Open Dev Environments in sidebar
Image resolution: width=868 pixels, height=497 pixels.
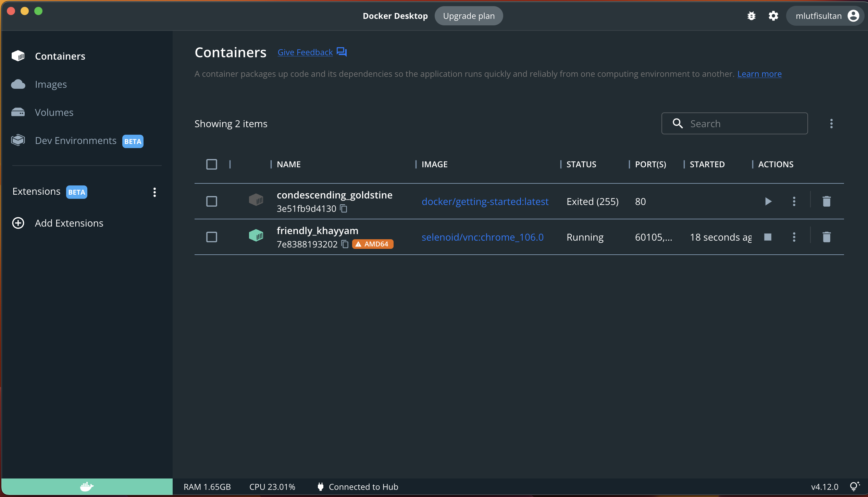[x=75, y=141]
